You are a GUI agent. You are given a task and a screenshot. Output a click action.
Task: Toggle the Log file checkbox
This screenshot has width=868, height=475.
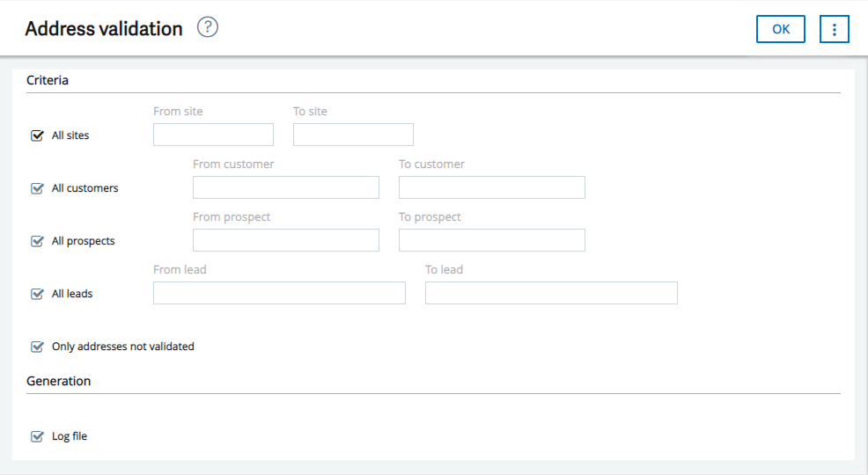(37, 436)
